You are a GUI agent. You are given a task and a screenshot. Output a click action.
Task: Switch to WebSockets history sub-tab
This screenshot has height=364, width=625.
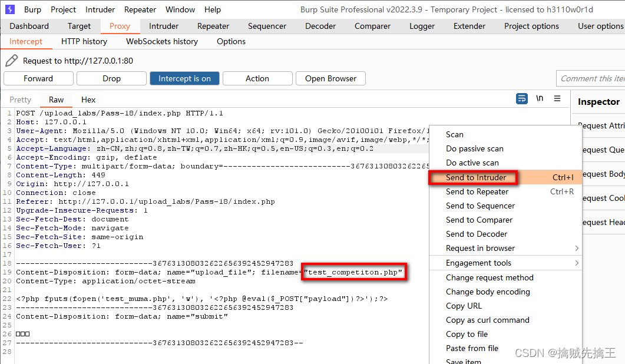coord(162,41)
